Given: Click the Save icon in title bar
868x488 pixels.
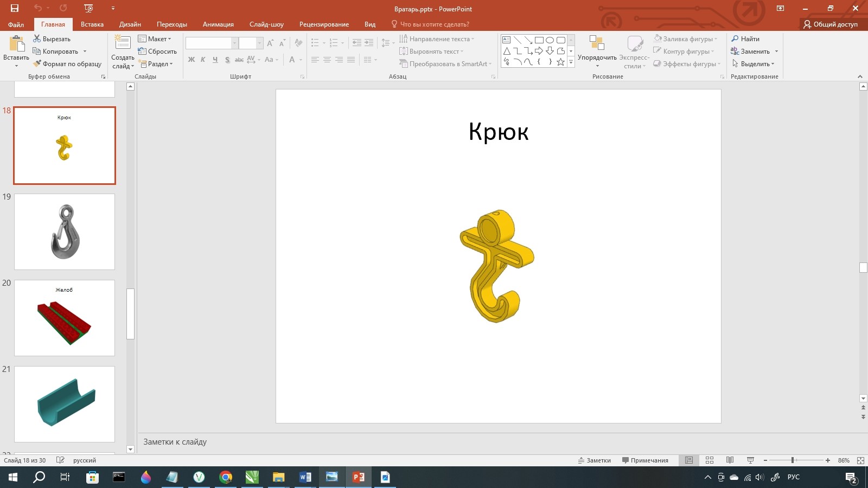Looking at the screenshot, I should tap(15, 8).
